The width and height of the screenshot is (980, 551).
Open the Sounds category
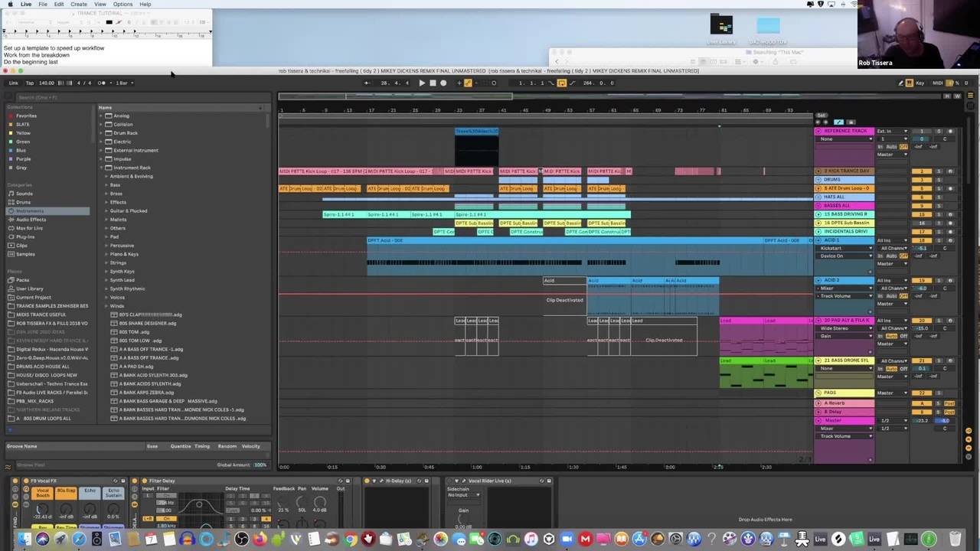point(24,194)
